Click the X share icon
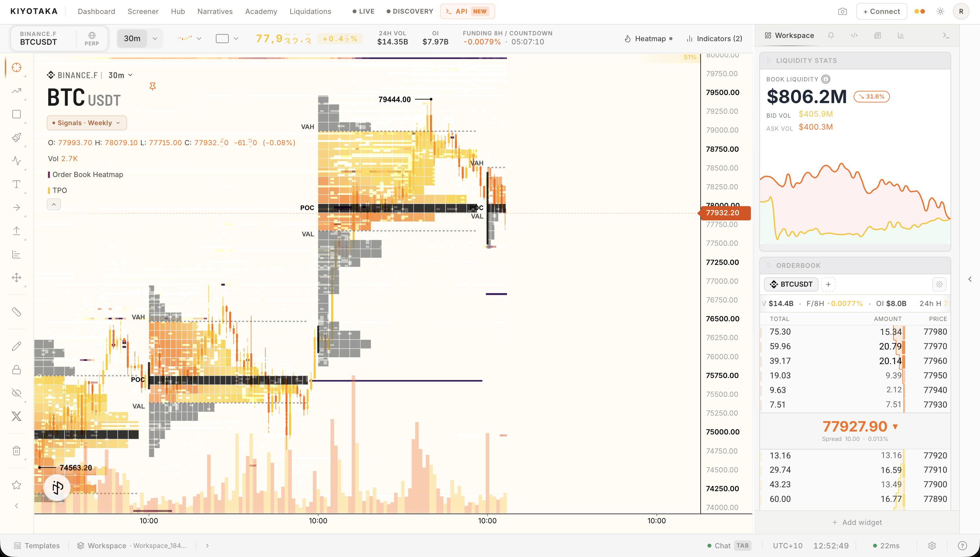980x557 pixels. (17, 416)
